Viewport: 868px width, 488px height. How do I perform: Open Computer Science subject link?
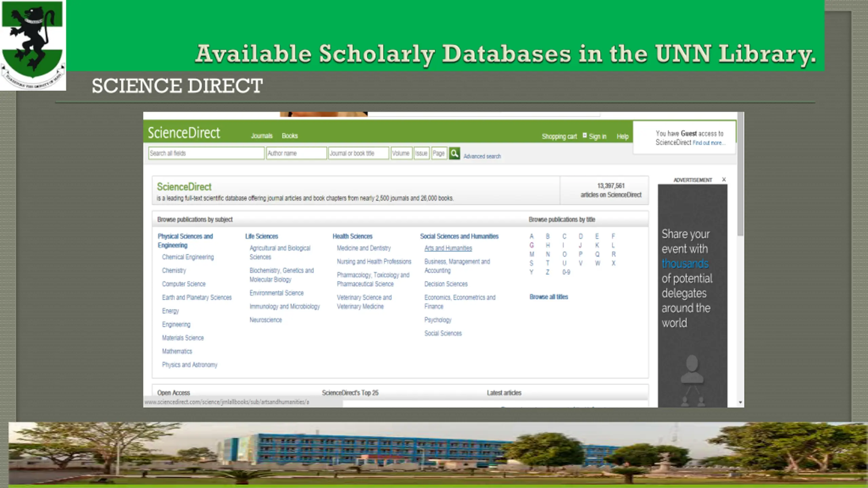coord(184,284)
